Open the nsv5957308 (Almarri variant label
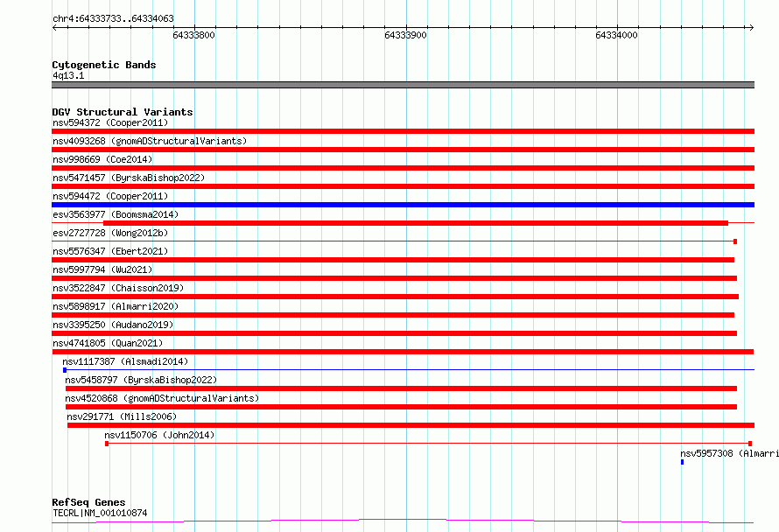This screenshot has height=532, width=779. pyautogui.click(x=729, y=453)
